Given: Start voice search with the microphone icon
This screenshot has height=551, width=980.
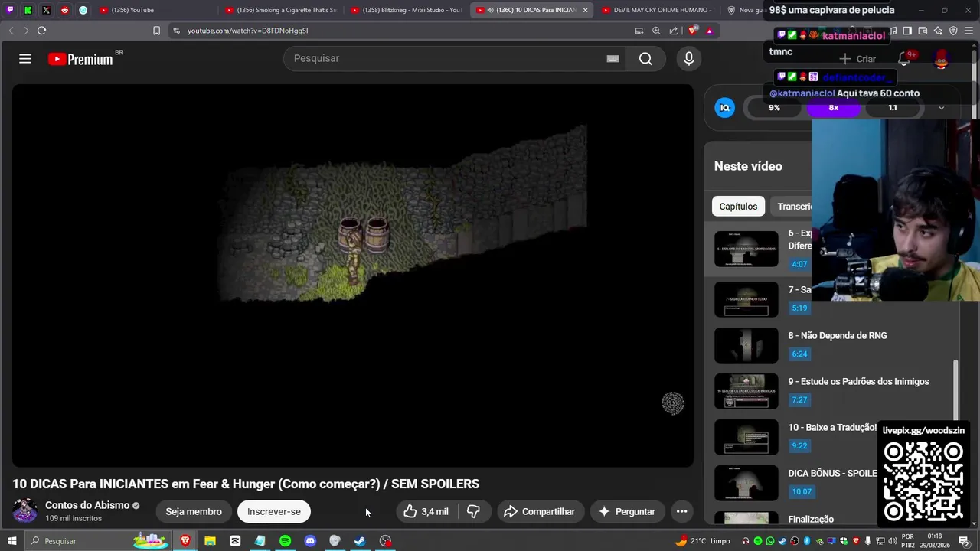Looking at the screenshot, I should tap(689, 59).
